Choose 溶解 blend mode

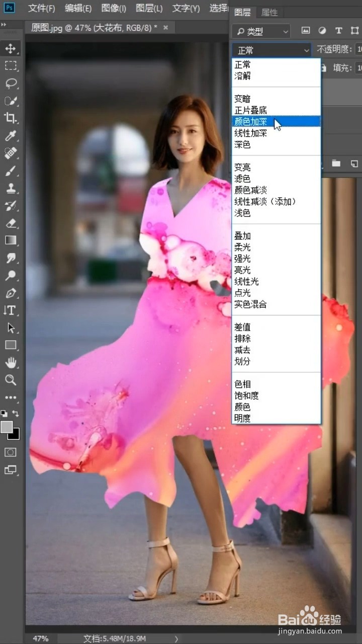pos(276,76)
